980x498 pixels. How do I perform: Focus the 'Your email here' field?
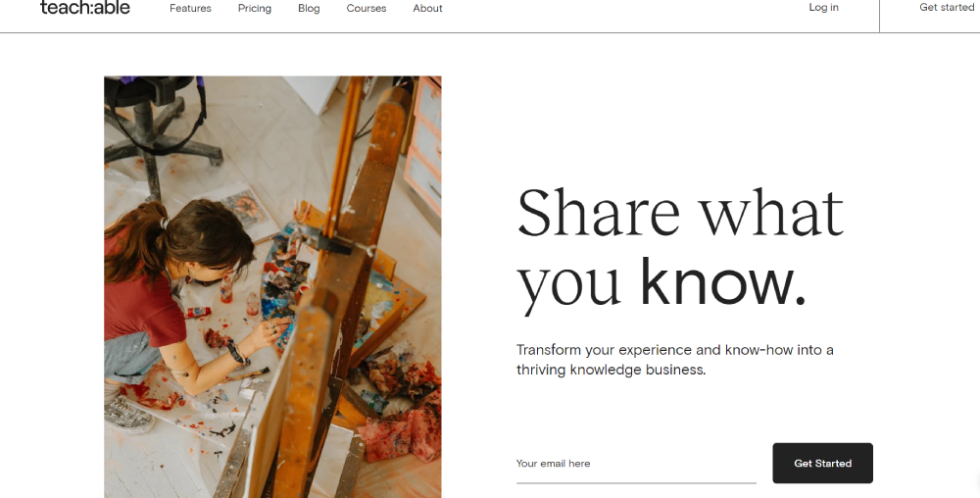(x=635, y=464)
